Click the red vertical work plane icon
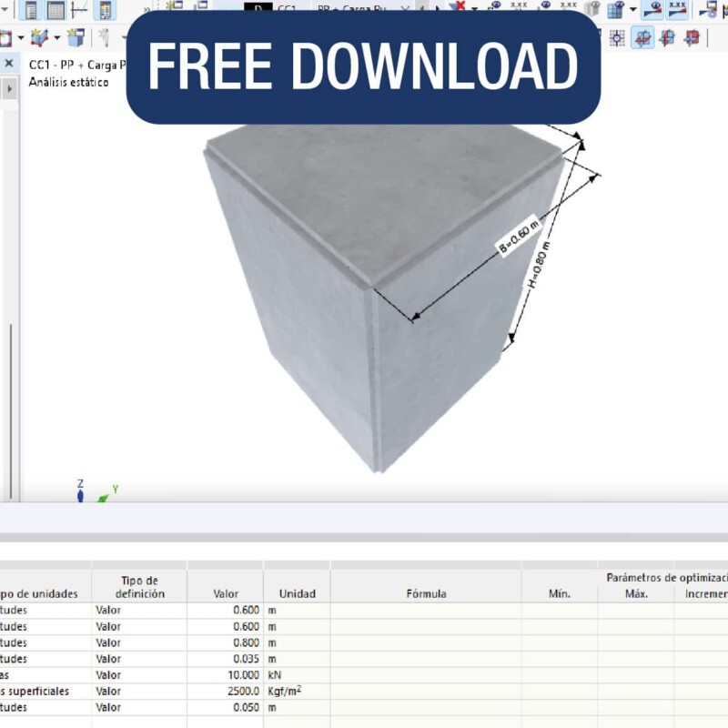 [x=667, y=38]
